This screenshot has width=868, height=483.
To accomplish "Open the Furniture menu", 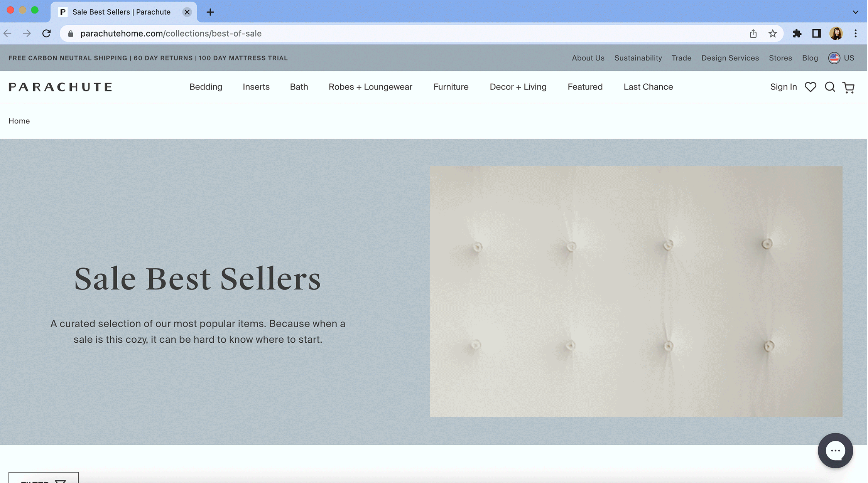I will (451, 87).
